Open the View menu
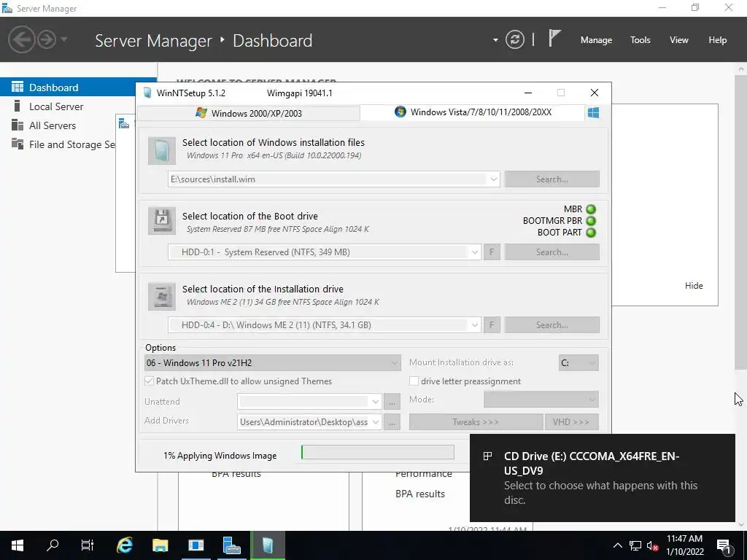747x560 pixels. [679, 40]
